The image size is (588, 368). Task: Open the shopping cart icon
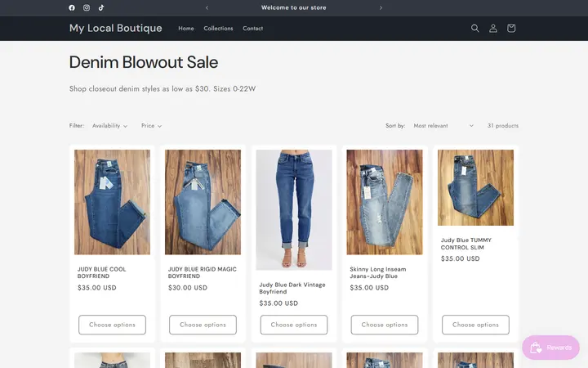point(511,28)
